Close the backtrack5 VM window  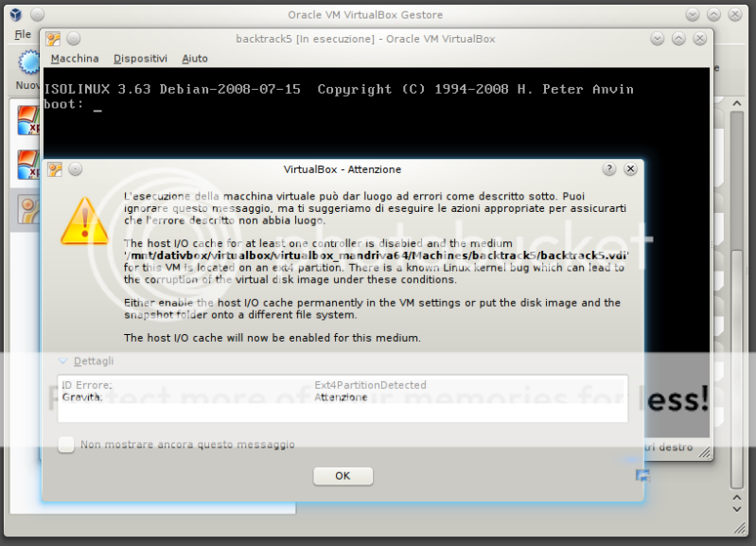pos(699,39)
